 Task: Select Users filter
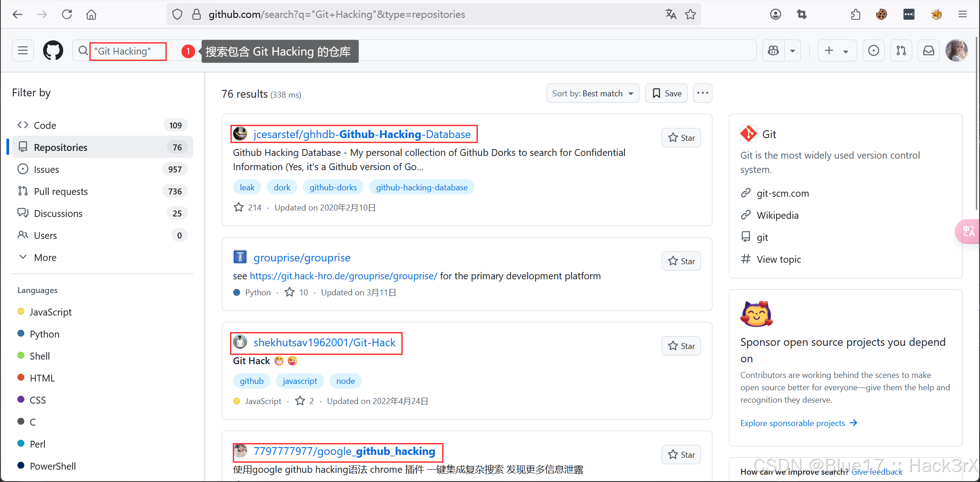[x=103, y=235]
